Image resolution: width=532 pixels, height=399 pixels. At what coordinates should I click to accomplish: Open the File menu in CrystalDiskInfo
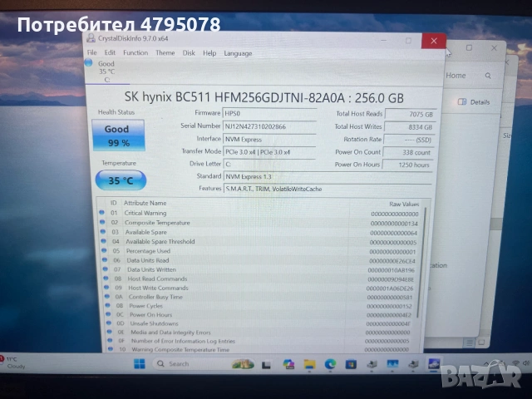coord(92,52)
